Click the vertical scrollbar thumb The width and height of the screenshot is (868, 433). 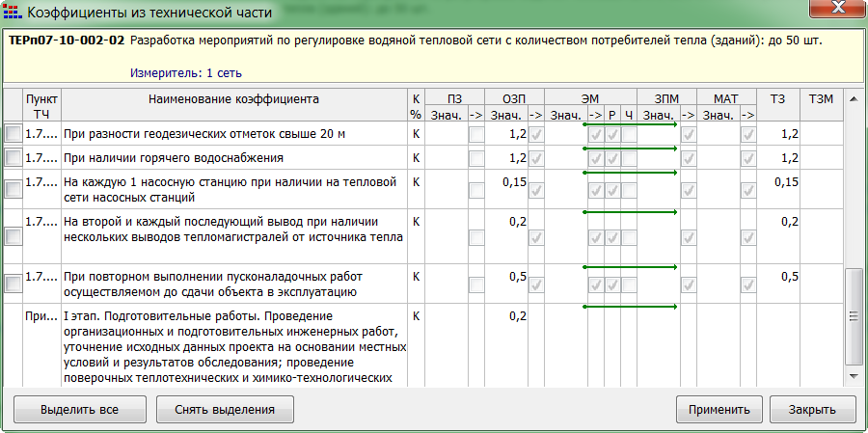coord(854,315)
